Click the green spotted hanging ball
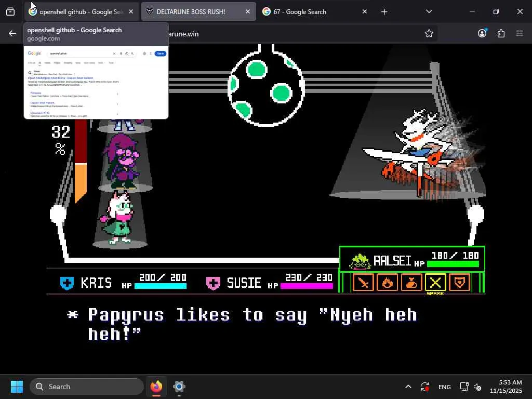The width and height of the screenshot is (532, 399). 267,89
